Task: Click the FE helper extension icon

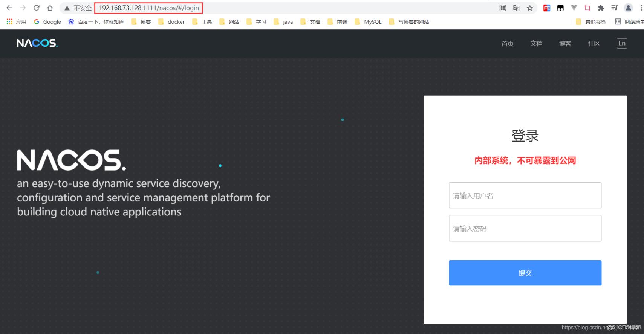Action: [546, 8]
